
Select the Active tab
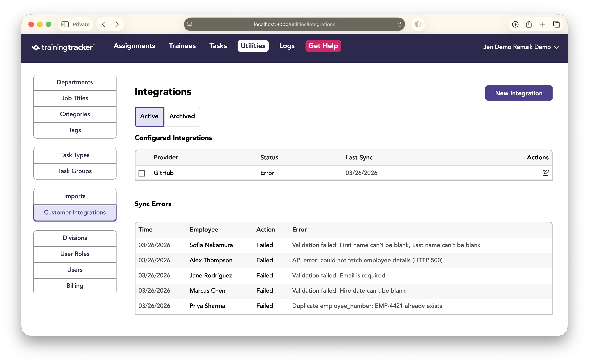[x=149, y=116]
